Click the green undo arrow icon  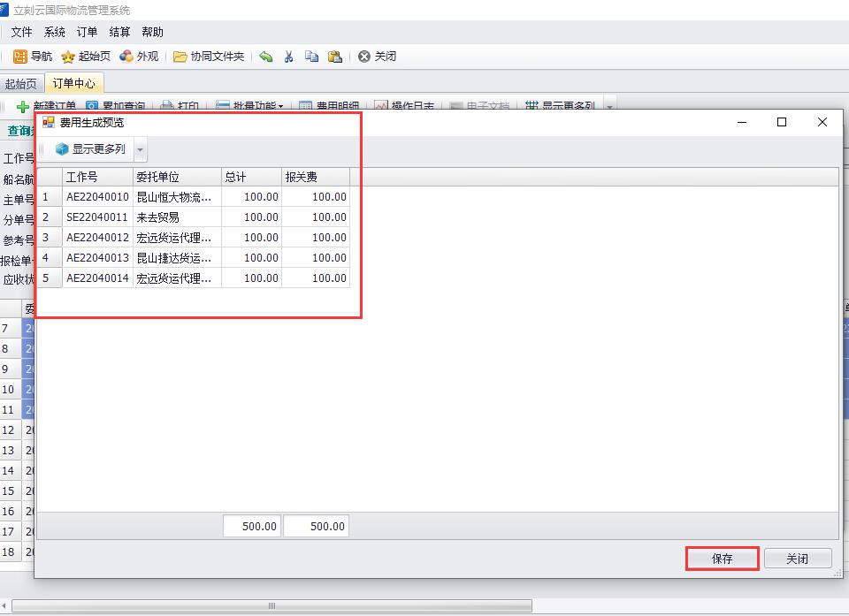265,57
